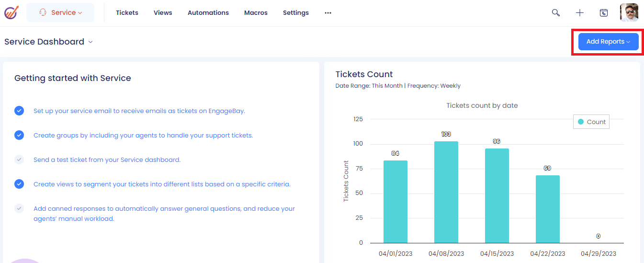This screenshot has width=644, height=263.
Task: Open the set up service email link
Action: pyautogui.click(x=139, y=111)
